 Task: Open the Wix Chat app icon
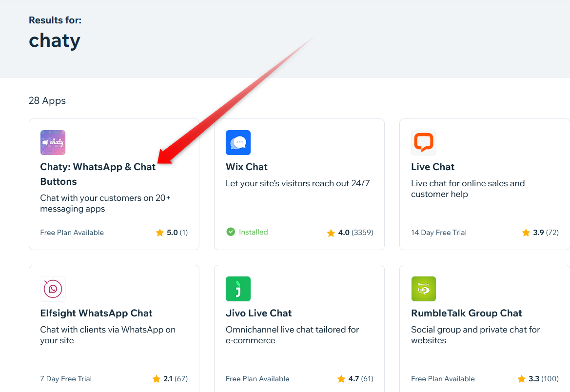[x=238, y=142]
